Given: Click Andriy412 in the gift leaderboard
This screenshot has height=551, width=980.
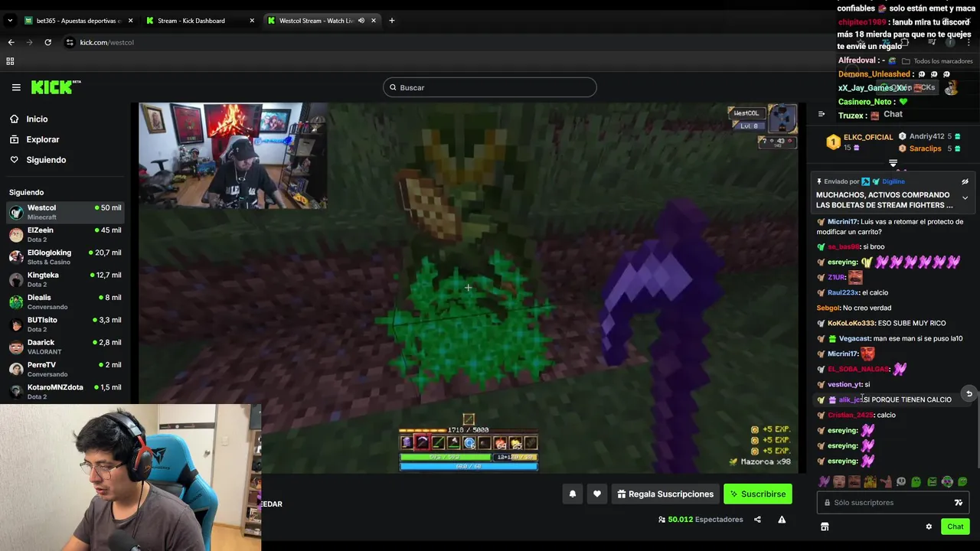Looking at the screenshot, I should point(926,136).
